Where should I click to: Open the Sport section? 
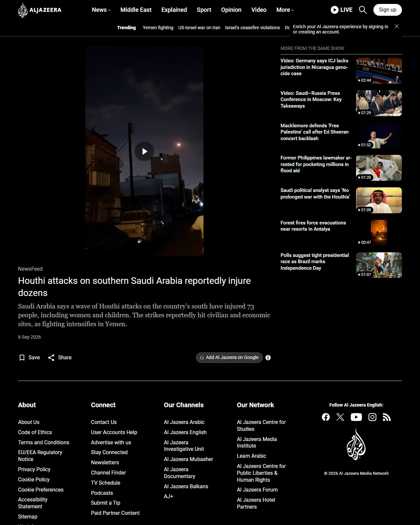click(x=204, y=10)
